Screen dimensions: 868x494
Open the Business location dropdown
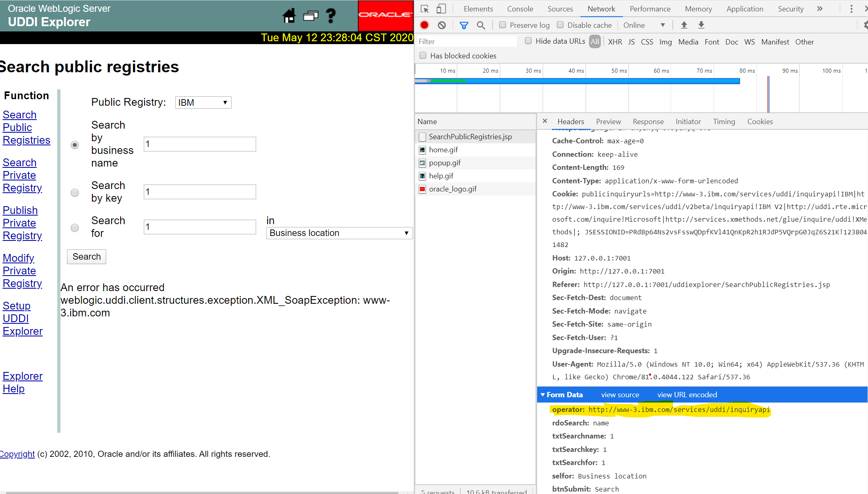[339, 233]
